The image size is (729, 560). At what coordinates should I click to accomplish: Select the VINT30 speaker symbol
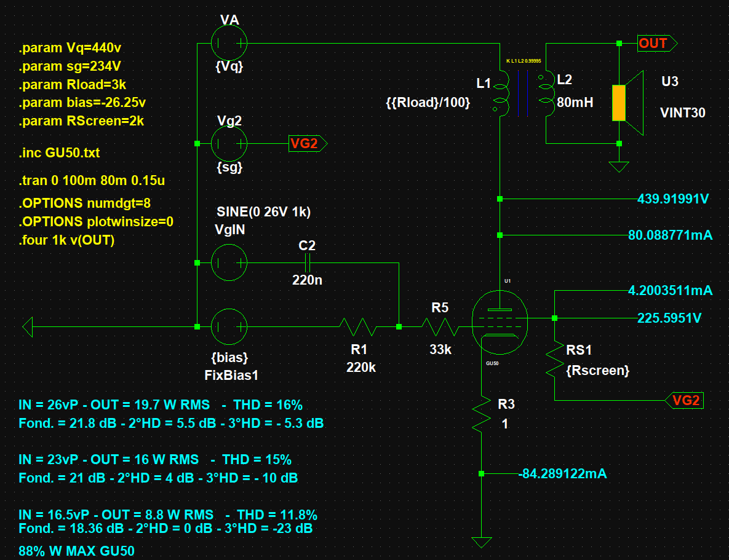[627, 103]
